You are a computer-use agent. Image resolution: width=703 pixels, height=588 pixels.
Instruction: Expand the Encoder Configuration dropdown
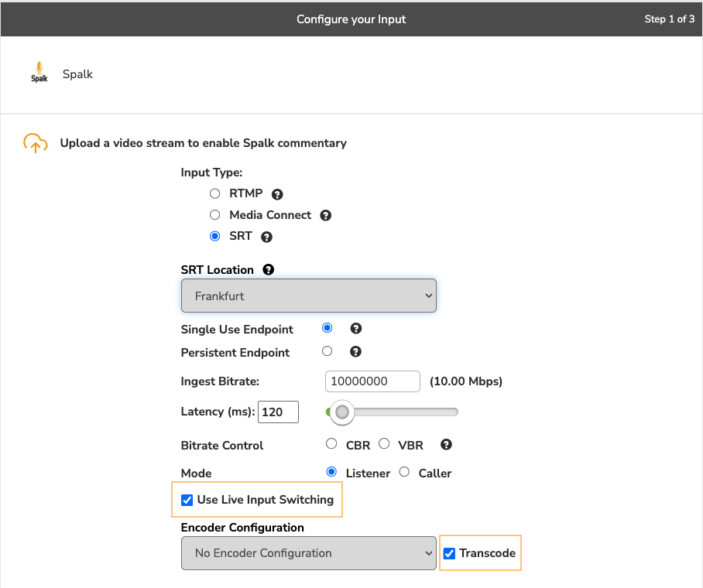[308, 553]
